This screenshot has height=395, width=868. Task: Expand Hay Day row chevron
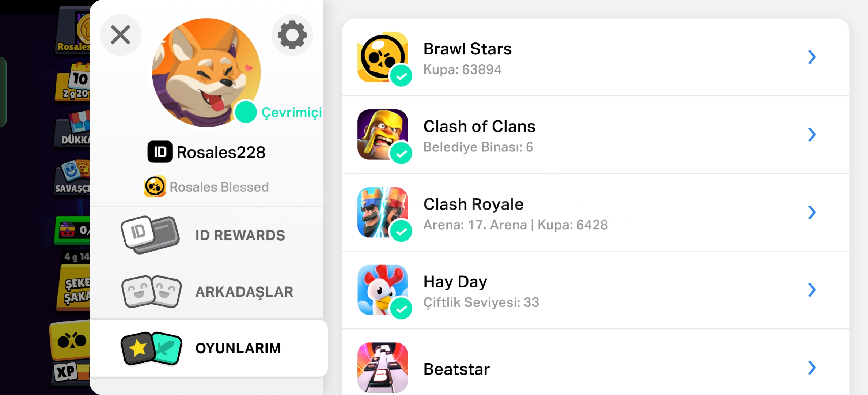pyautogui.click(x=812, y=290)
